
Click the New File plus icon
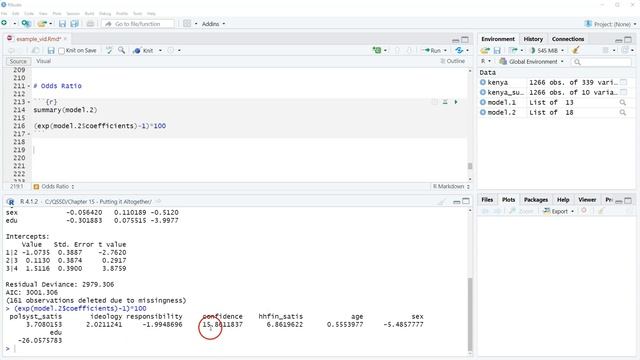[4, 24]
